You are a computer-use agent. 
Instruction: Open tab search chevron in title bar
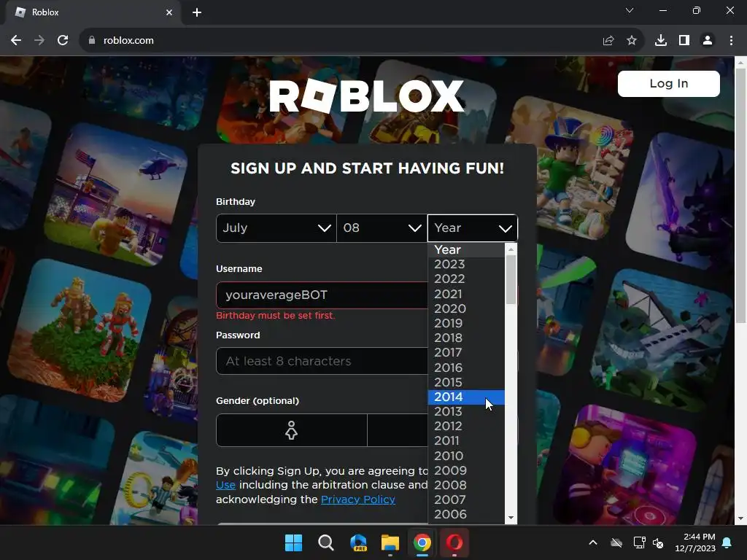coord(630,10)
